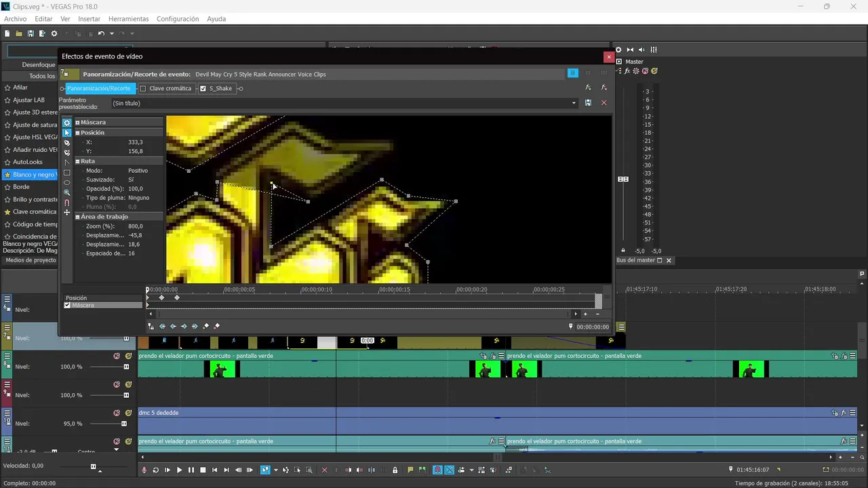Viewport: 868px width, 488px height.
Task: Click the Undo arrow in main toolbar
Action: click(101, 33)
